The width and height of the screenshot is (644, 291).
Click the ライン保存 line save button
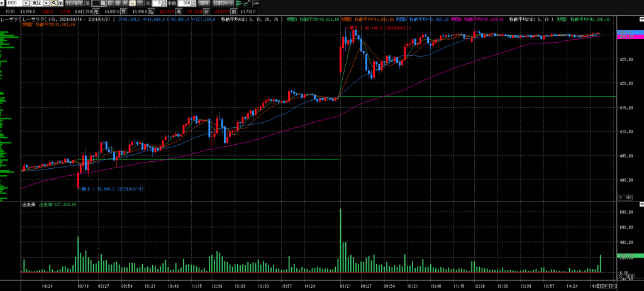pyautogui.click(x=74, y=3)
